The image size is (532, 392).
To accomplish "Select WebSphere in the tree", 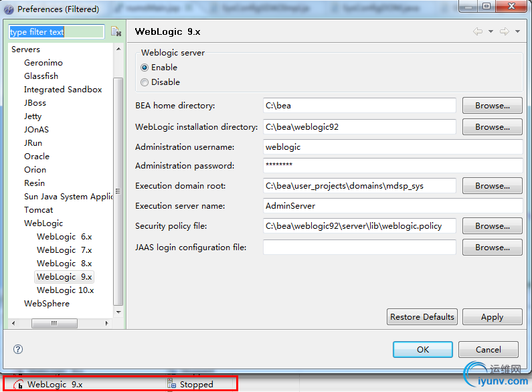I will (46, 304).
